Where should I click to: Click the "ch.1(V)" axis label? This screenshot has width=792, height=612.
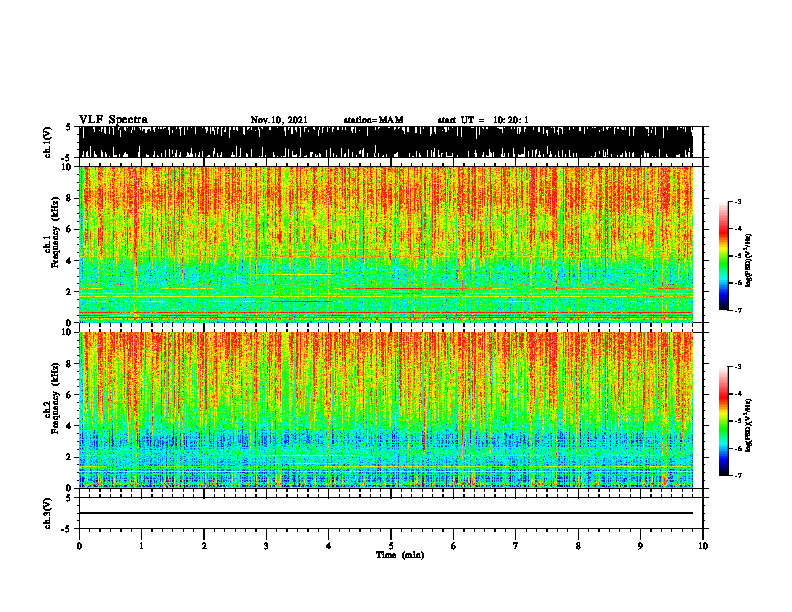click(47, 142)
